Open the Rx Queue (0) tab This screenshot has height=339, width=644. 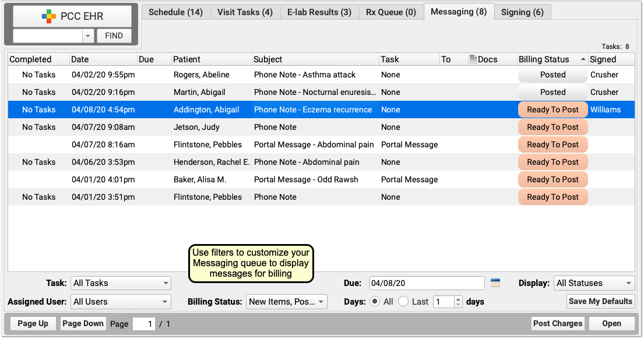tap(391, 12)
